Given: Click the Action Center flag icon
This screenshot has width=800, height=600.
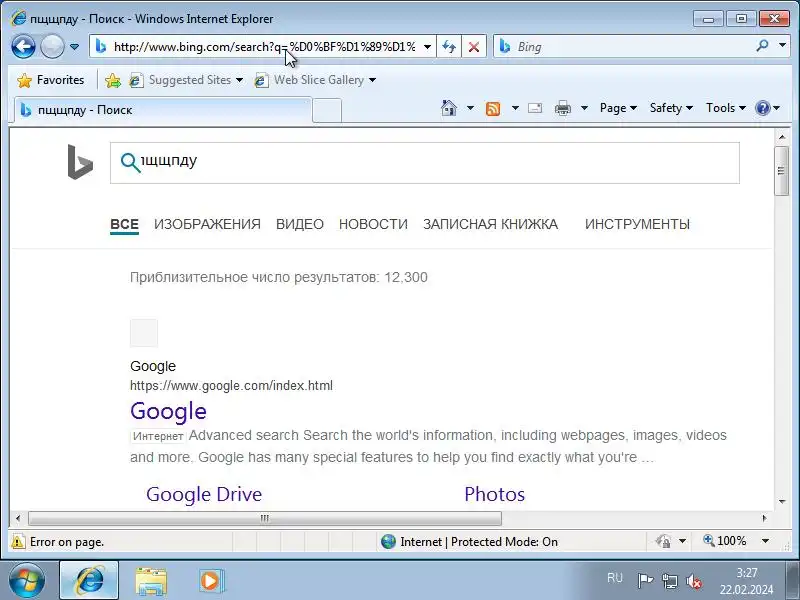Looking at the screenshot, I should tap(645, 581).
